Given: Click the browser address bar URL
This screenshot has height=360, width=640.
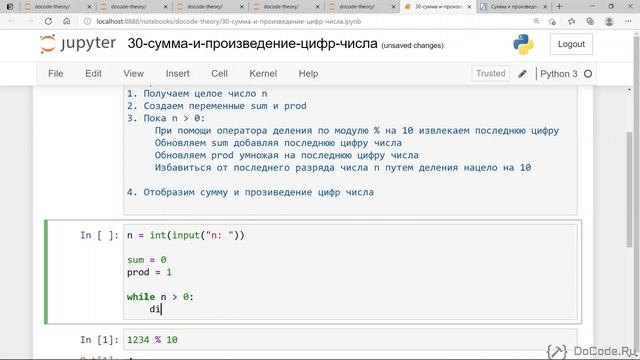Looking at the screenshot, I should (x=229, y=21).
